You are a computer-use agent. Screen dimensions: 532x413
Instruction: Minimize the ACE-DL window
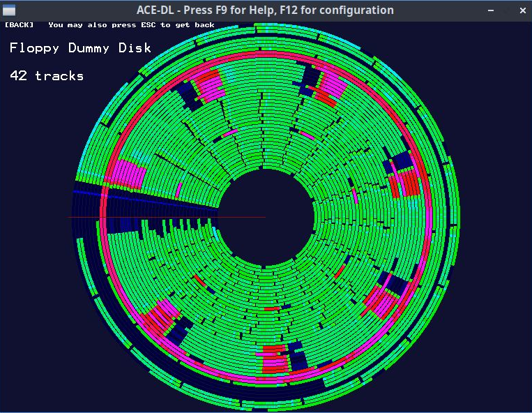coord(491,10)
